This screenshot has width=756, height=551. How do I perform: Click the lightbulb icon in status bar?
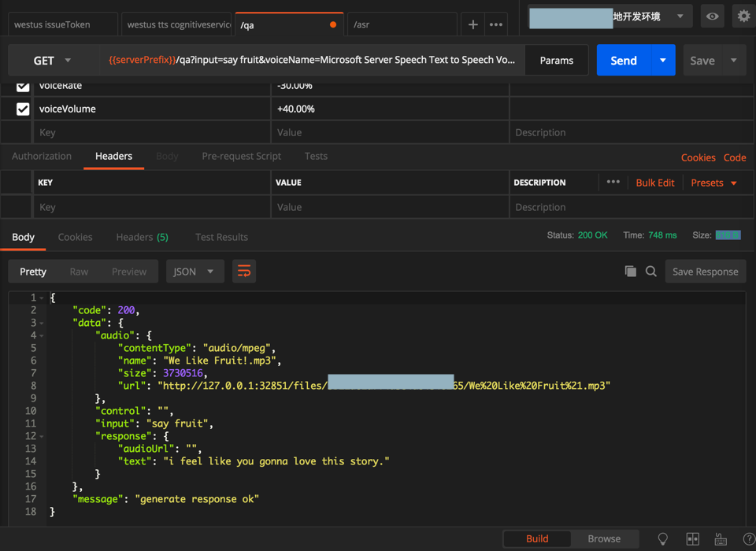tap(663, 539)
